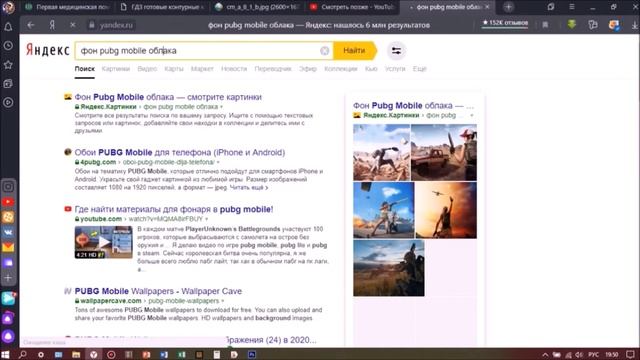
Task: Open the girl aiming rifle PUBG thumbnail
Action: click(x=384, y=210)
